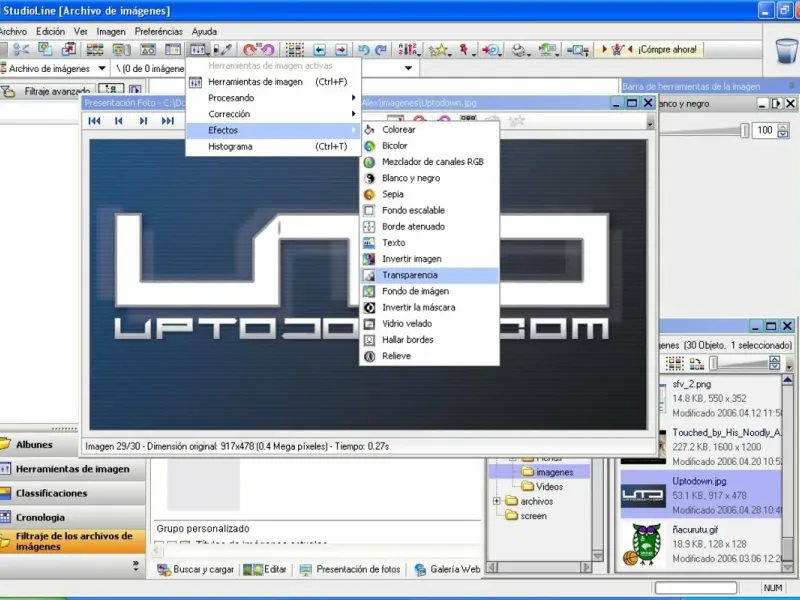Advance to next slideshow image
800x600 pixels.
click(143, 121)
